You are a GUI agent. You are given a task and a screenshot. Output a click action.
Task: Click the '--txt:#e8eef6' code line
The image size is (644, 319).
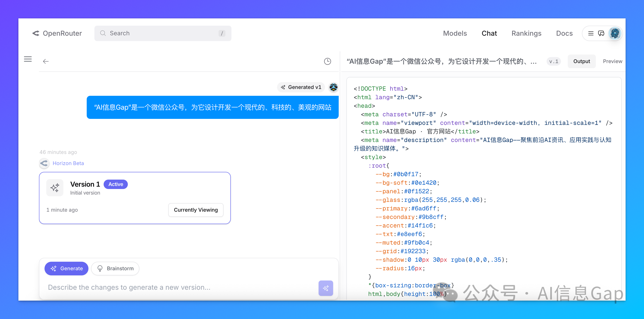(x=400, y=234)
